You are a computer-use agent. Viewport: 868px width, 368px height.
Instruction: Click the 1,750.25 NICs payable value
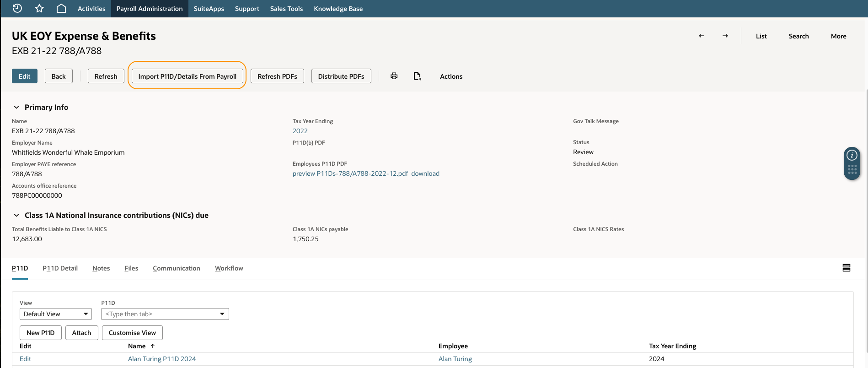[x=305, y=239]
